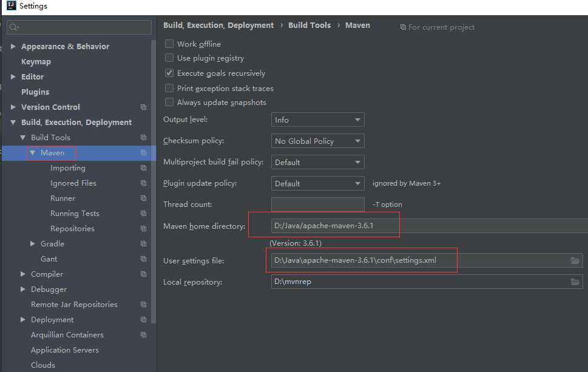
Task: Click the project-scope icon beside Version Control
Action: [x=143, y=107]
